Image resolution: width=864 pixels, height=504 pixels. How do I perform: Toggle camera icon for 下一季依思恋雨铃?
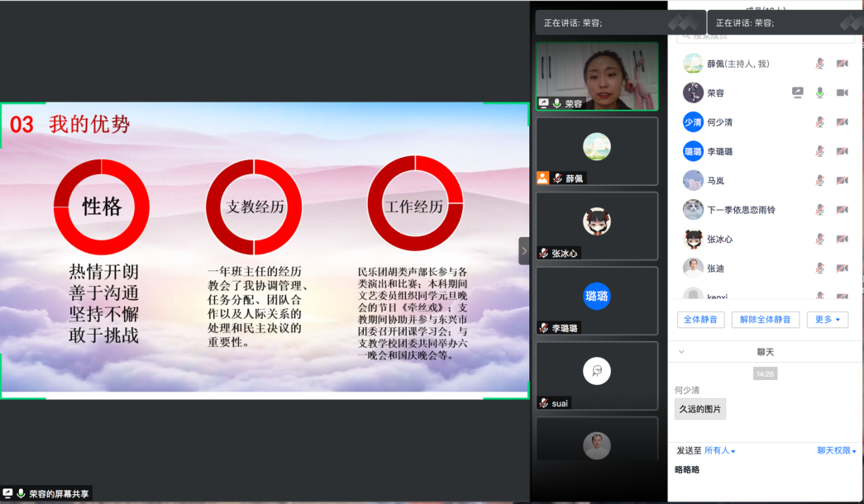click(x=842, y=209)
